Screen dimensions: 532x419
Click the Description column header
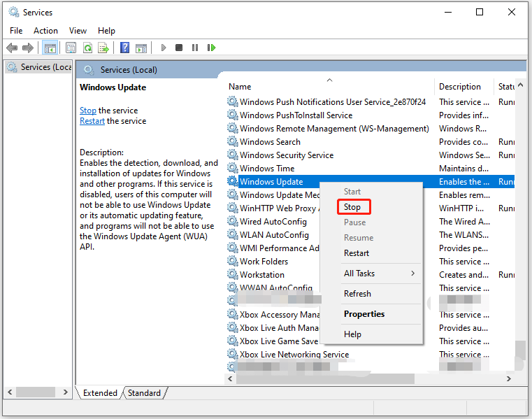point(460,87)
